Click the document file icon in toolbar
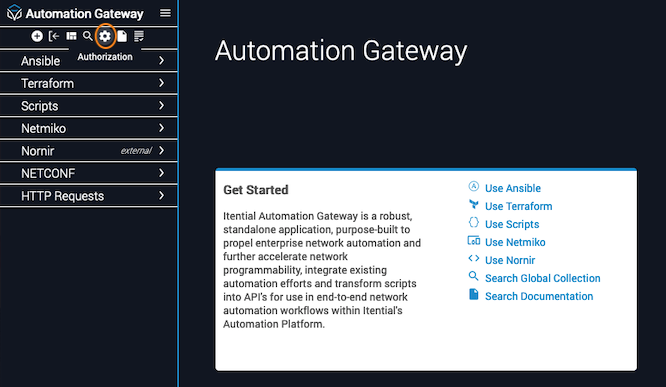 click(x=122, y=36)
